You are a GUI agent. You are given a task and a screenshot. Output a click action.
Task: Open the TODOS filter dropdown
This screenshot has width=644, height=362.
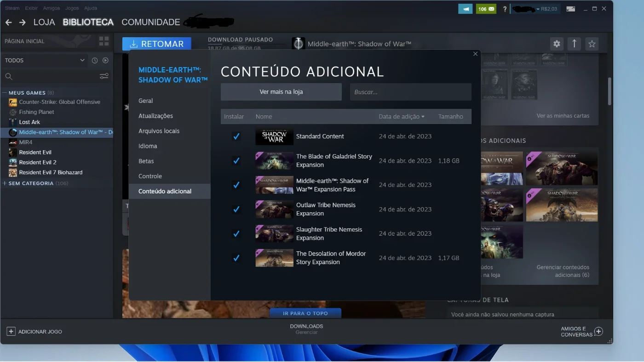point(45,60)
